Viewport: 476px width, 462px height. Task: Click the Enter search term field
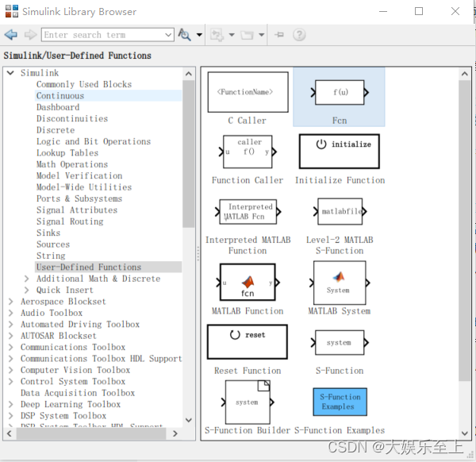click(x=103, y=35)
